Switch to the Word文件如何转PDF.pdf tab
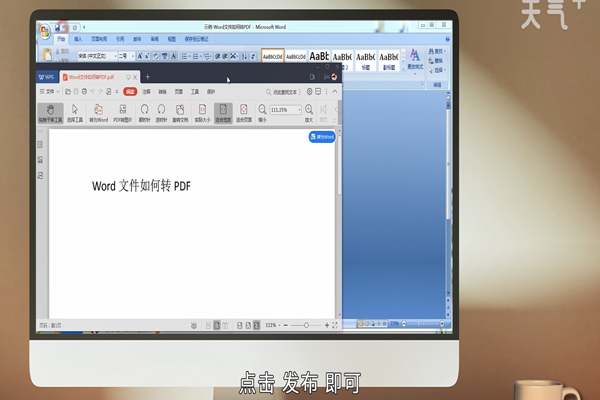The width and height of the screenshot is (600, 400). tap(91, 77)
